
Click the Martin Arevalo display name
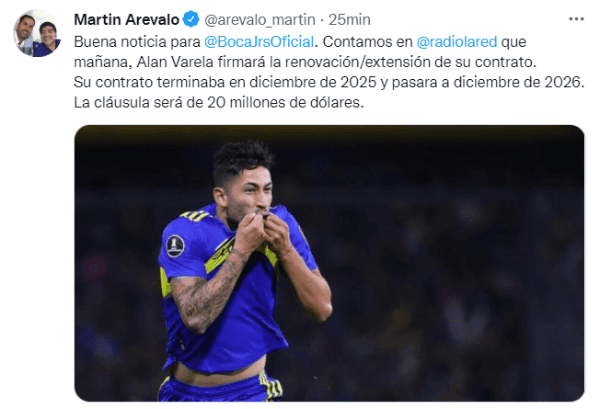pos(126,20)
